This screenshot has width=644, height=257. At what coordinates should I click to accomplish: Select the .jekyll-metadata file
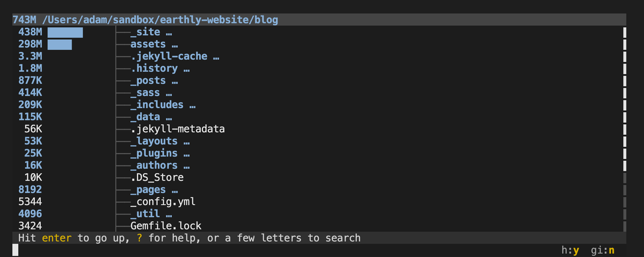pos(177,130)
